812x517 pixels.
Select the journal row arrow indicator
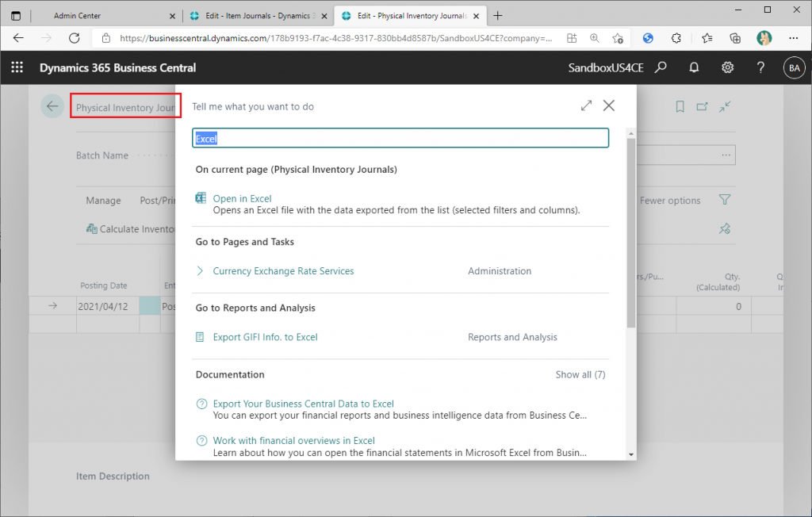[x=52, y=306]
